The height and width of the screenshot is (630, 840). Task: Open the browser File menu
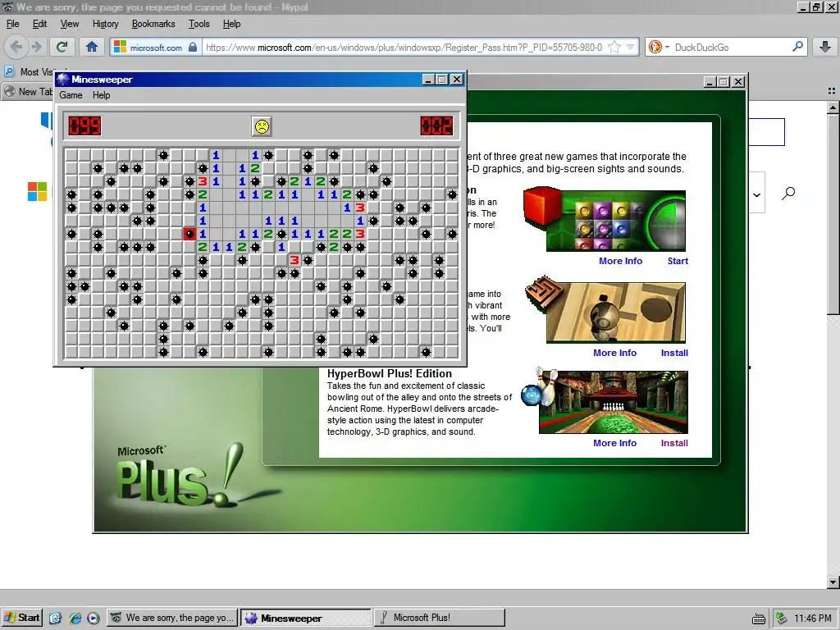pos(13,24)
